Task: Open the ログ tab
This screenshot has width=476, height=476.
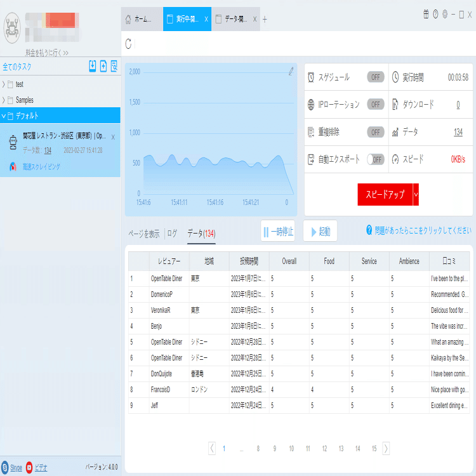Action: coord(172,233)
